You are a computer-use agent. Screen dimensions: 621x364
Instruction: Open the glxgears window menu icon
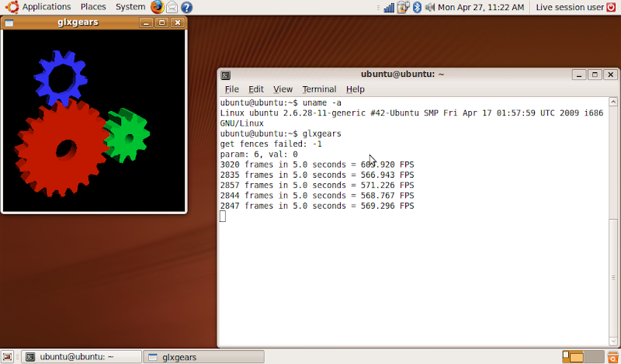click(x=9, y=23)
